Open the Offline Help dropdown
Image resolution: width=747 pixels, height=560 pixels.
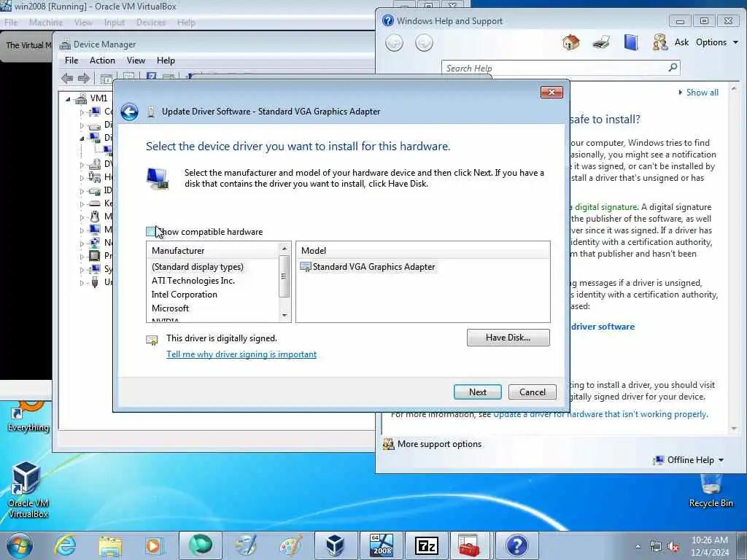click(x=689, y=460)
